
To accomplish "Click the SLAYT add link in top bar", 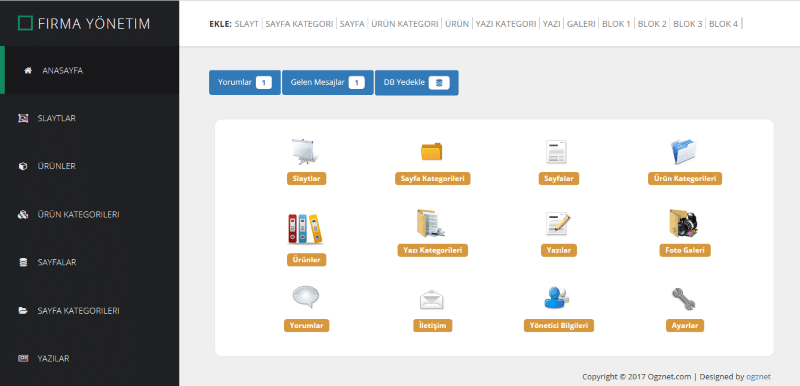I will coord(247,23).
